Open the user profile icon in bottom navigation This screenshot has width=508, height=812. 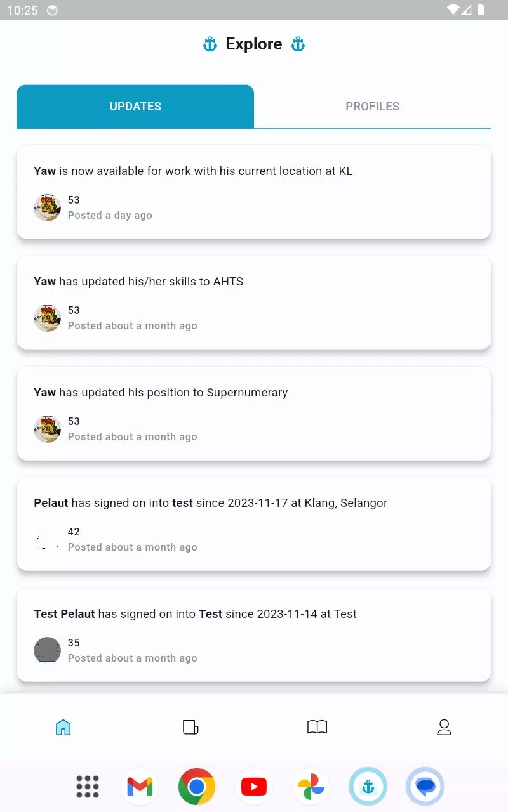[x=444, y=727]
